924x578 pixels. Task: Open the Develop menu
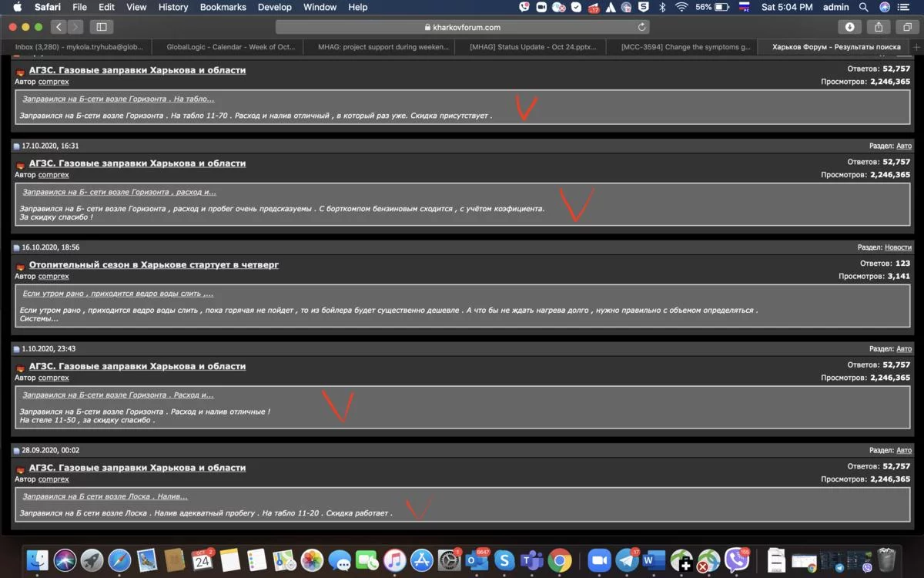click(274, 7)
